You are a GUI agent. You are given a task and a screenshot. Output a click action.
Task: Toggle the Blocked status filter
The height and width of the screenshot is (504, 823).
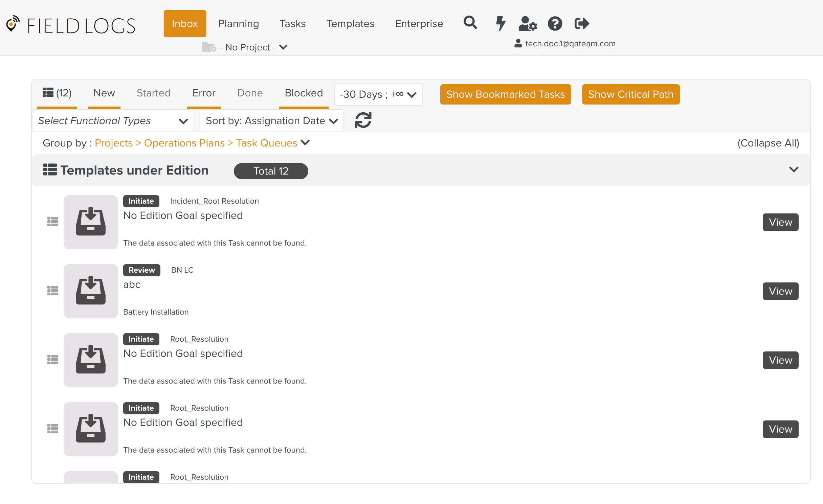point(304,93)
